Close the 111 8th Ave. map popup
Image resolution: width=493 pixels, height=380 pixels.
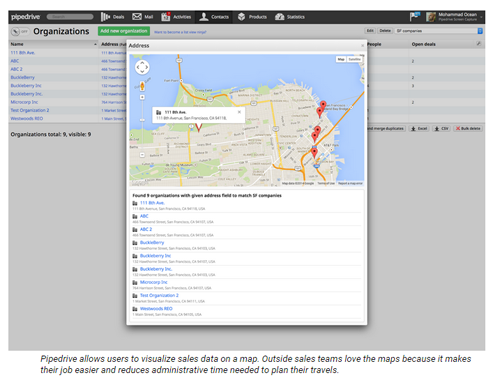(239, 112)
